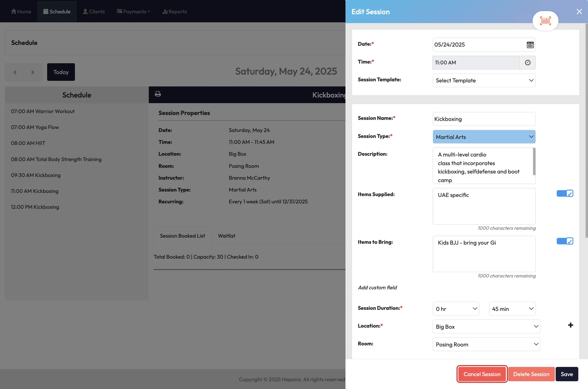
Task: Switch to the Waitlist tab
Action: [226, 236]
